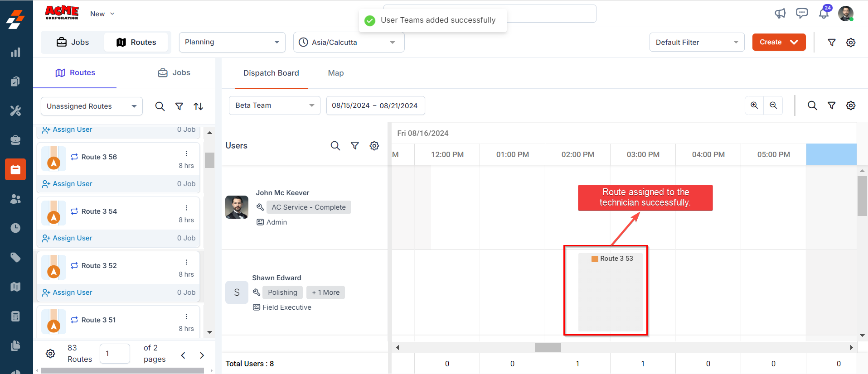
Task: Open the Users panel settings gear
Action: click(x=374, y=146)
